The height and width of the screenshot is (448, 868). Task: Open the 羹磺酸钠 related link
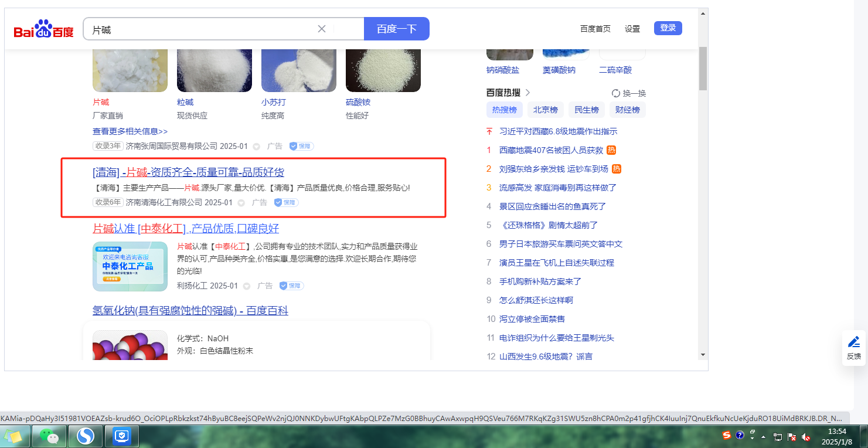[x=559, y=70]
